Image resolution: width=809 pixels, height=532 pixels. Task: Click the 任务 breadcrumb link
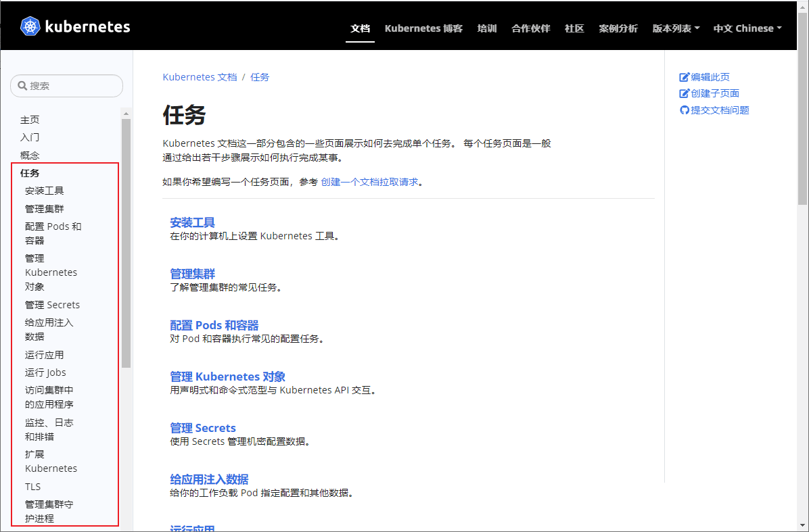(260, 77)
